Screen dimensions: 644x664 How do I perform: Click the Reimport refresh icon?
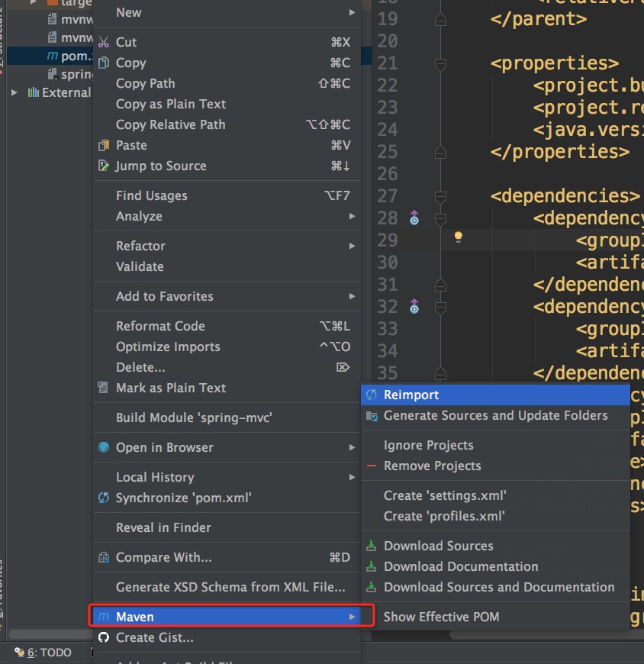(372, 395)
